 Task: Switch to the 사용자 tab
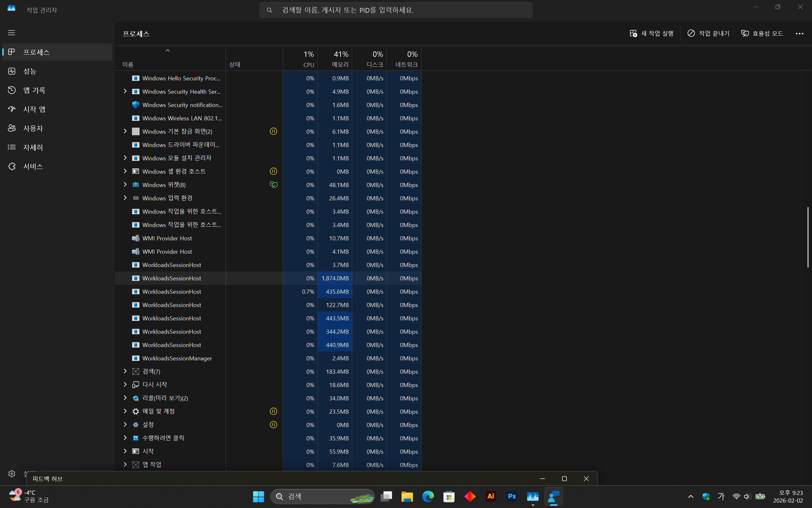pos(57,128)
